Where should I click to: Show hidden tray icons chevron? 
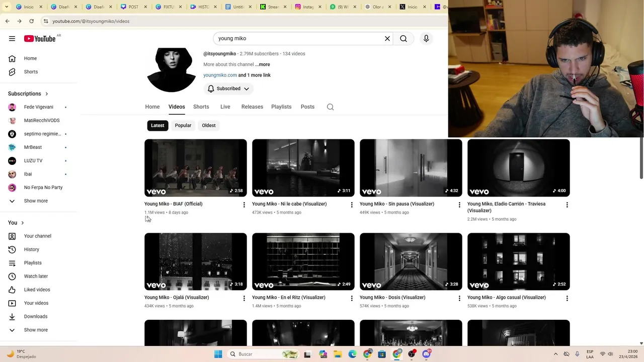(x=555, y=354)
